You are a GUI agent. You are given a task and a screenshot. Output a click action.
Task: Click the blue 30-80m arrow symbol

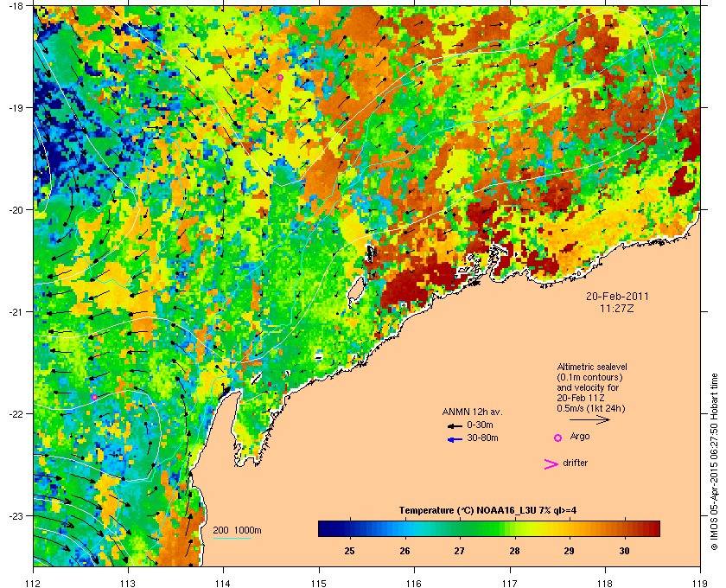coord(455,439)
